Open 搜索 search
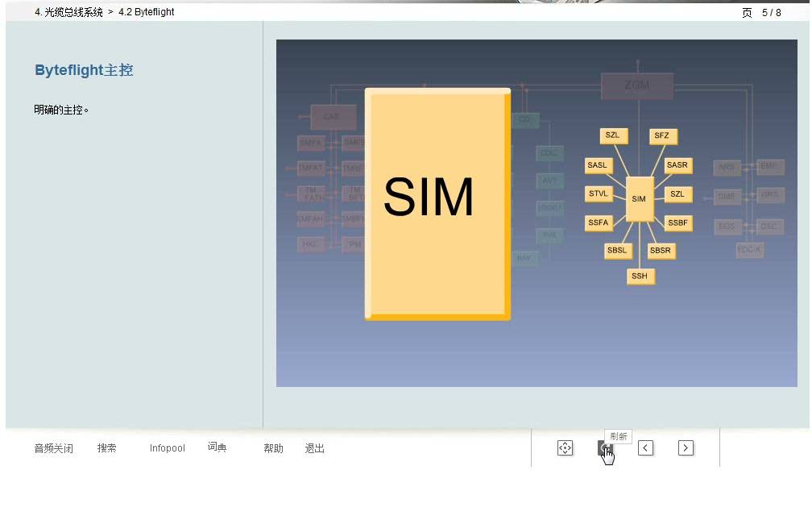 pyautogui.click(x=106, y=448)
